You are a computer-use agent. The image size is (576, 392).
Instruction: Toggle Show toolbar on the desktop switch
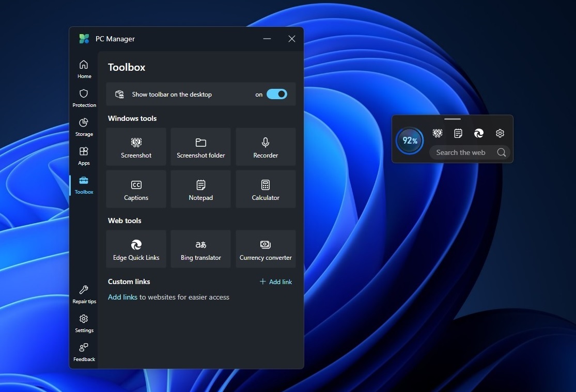[x=276, y=95]
